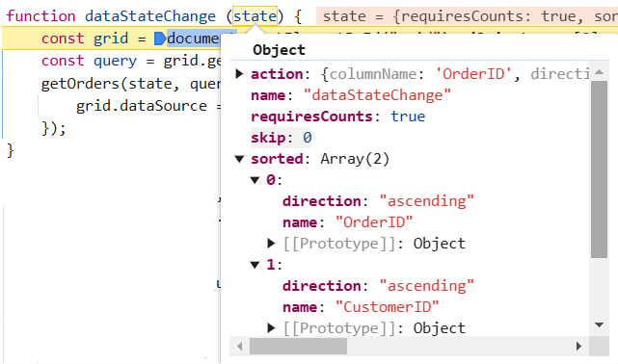This screenshot has width=618, height=364.
Task: Click horizontal scrollbar right arrow
Action: click(x=579, y=347)
